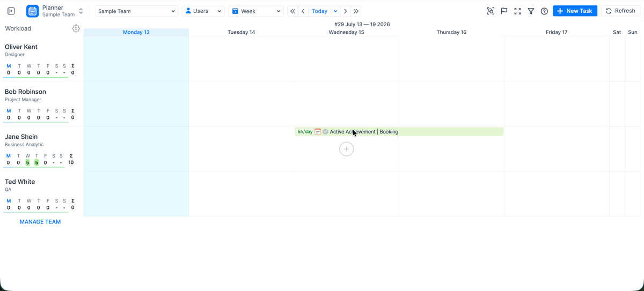This screenshot has height=291, width=644.
Task: Select team member Bob Robinson
Action: pyautogui.click(x=25, y=92)
